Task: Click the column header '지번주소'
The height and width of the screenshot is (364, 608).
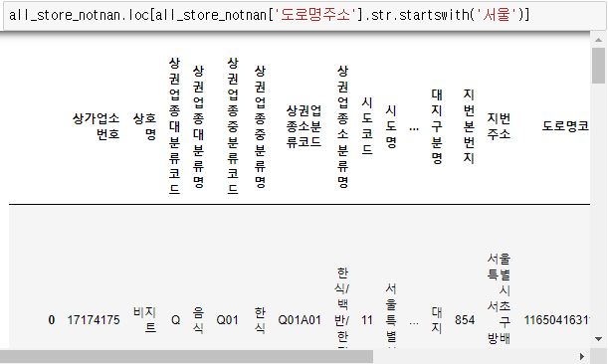Action: (x=499, y=126)
